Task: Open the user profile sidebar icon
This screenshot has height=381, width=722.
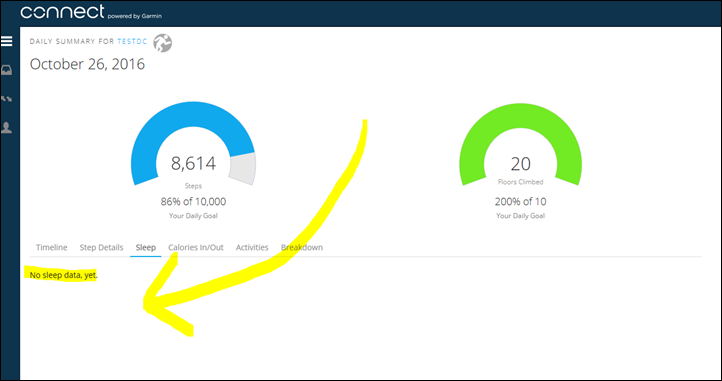Action: tap(6, 127)
